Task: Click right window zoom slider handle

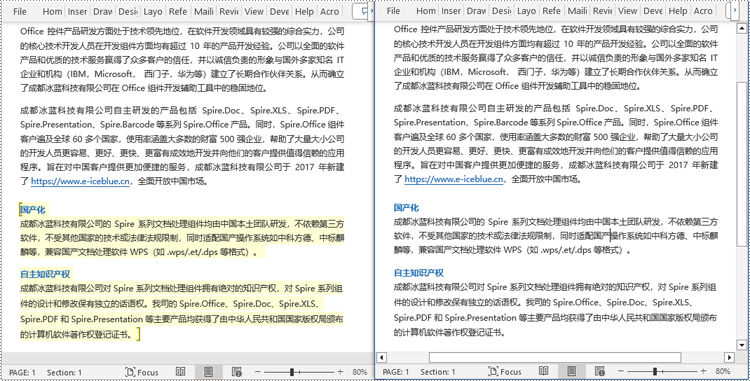Action: 655,372
